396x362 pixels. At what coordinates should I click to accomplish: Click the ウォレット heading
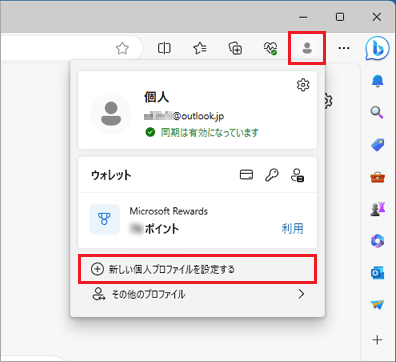(x=111, y=175)
